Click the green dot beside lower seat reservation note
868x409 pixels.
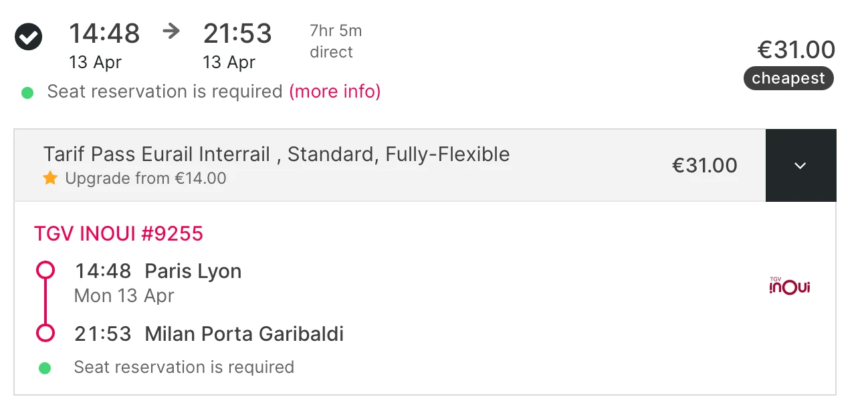(45, 368)
